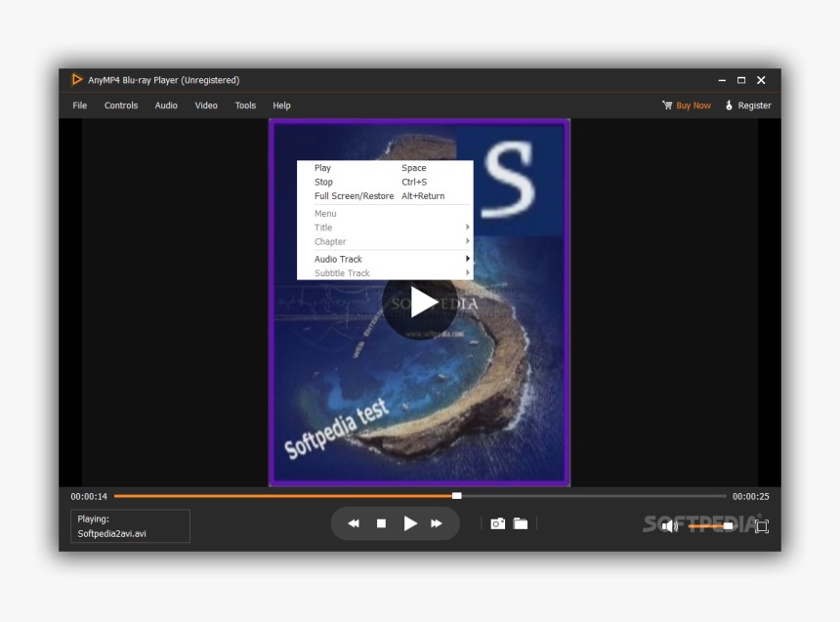
Task: Click the fast forward playback icon
Action: tap(437, 523)
